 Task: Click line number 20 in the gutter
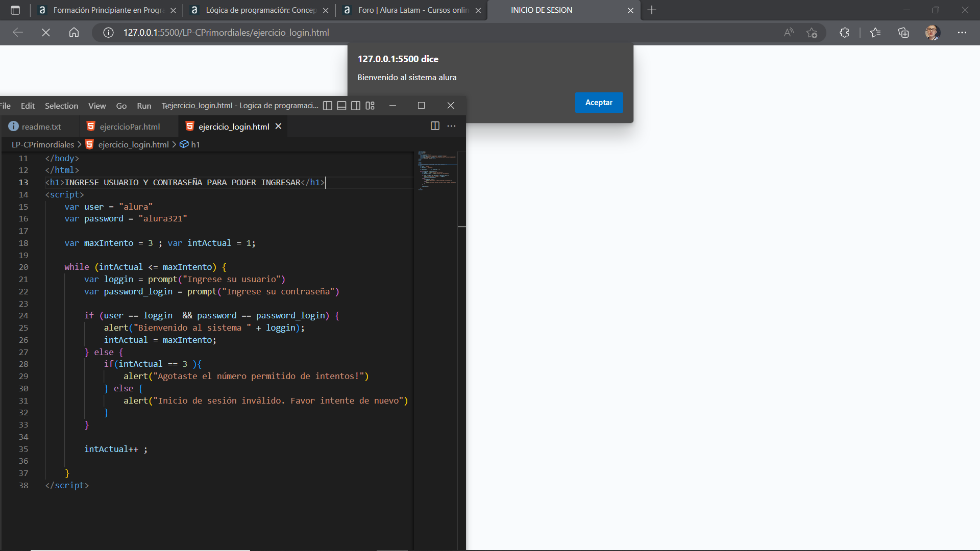[23, 267]
